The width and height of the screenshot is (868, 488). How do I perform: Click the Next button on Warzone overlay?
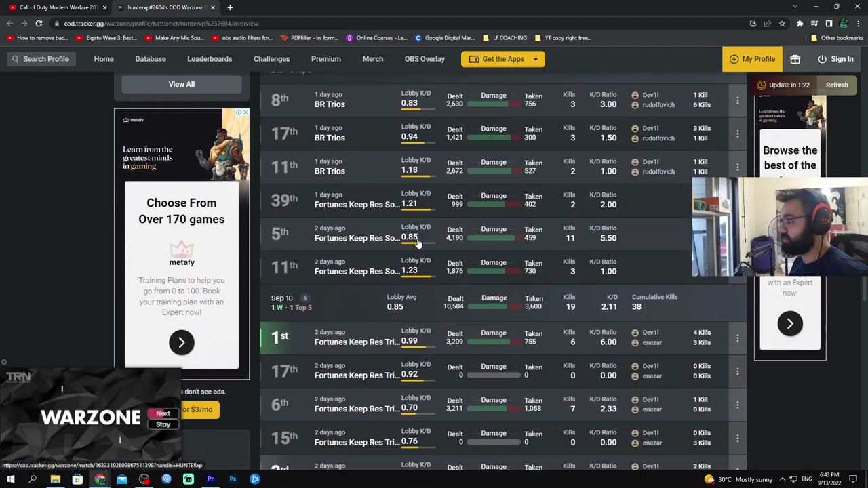coord(163,413)
